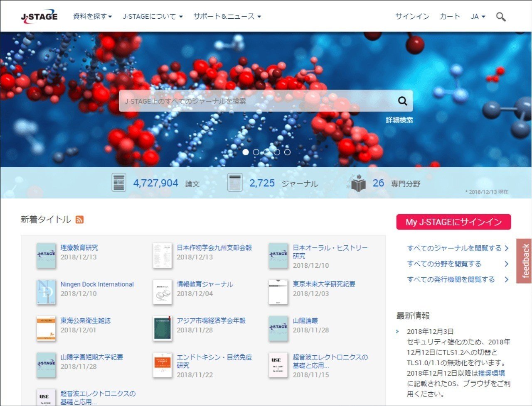Open the RSS feed for 新着タイトル

(x=80, y=220)
